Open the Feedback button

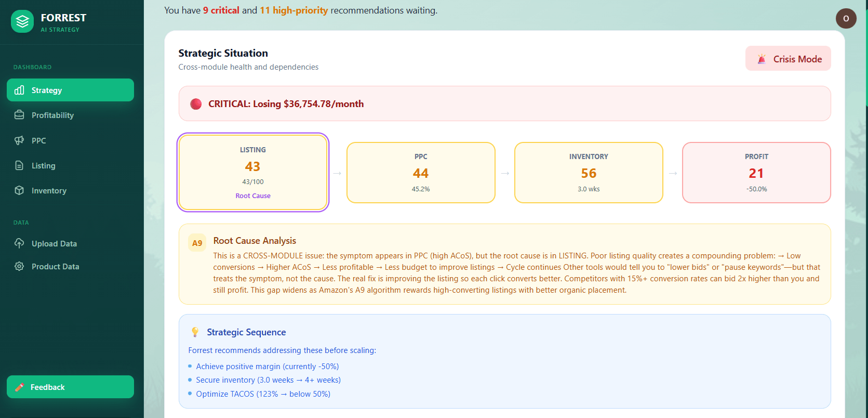tap(70, 387)
